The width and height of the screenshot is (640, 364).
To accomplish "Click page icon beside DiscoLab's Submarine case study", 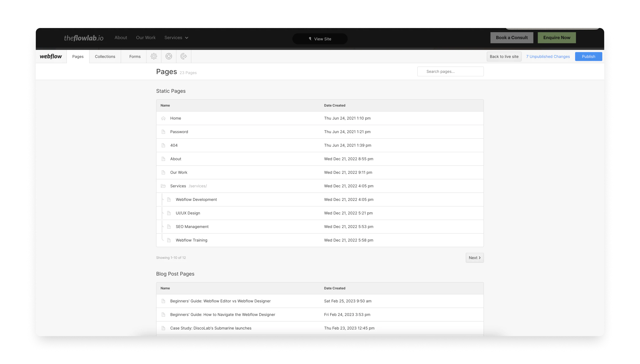I will click(163, 328).
